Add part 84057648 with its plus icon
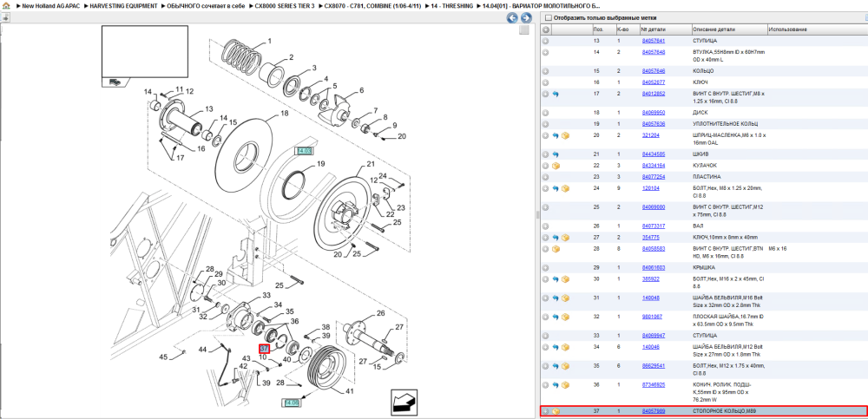This screenshot has width=868, height=419. (545, 52)
